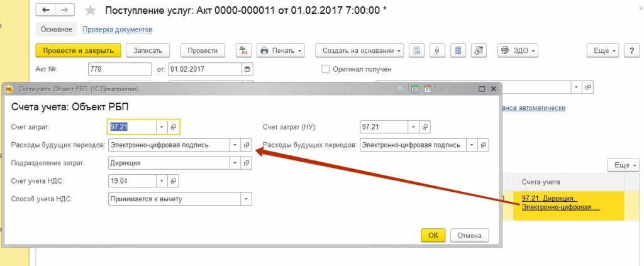Screen dimensions: 644x266
Task: Click the help question mark button
Action: click(631, 51)
